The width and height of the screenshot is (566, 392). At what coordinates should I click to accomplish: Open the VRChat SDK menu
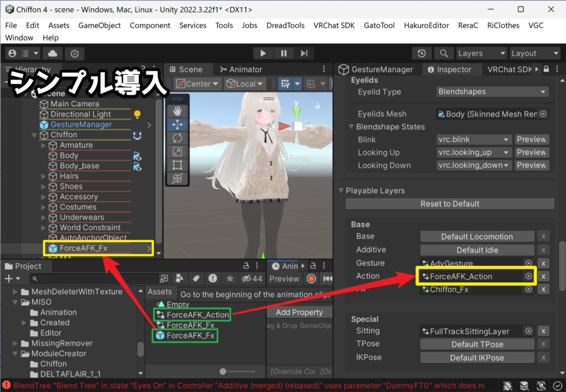pyautogui.click(x=334, y=25)
